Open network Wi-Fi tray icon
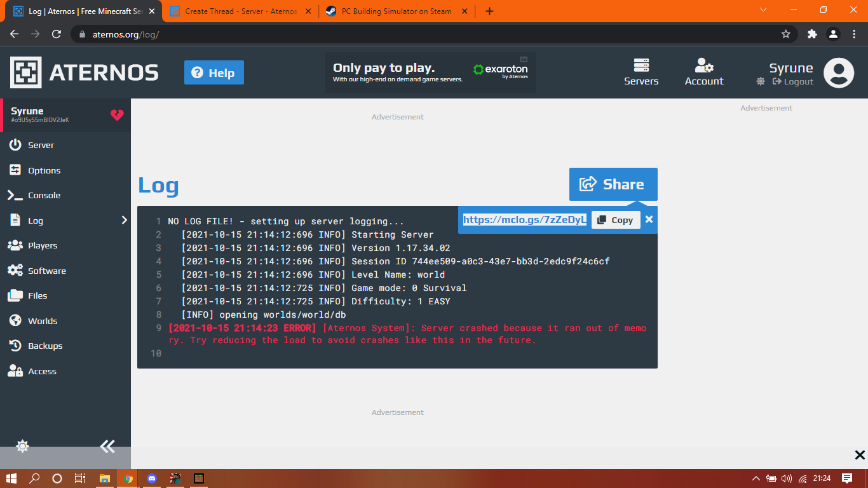The image size is (868, 488). click(x=803, y=478)
